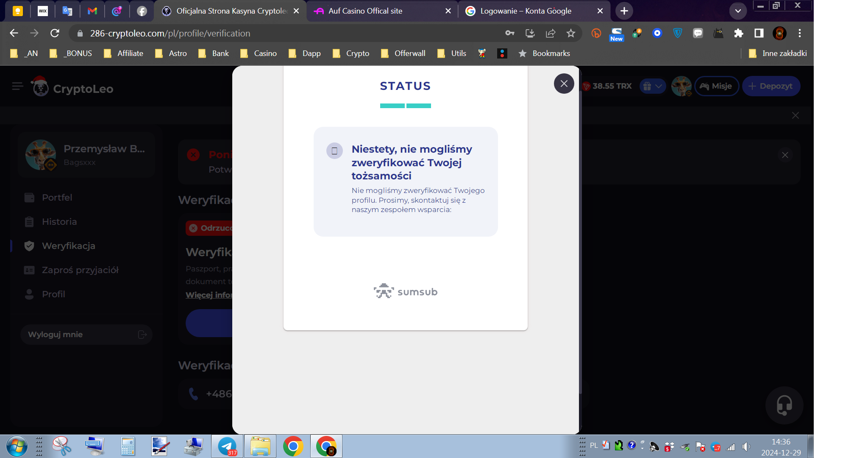Open the tab search chevron in the title bar

pyautogui.click(x=737, y=11)
